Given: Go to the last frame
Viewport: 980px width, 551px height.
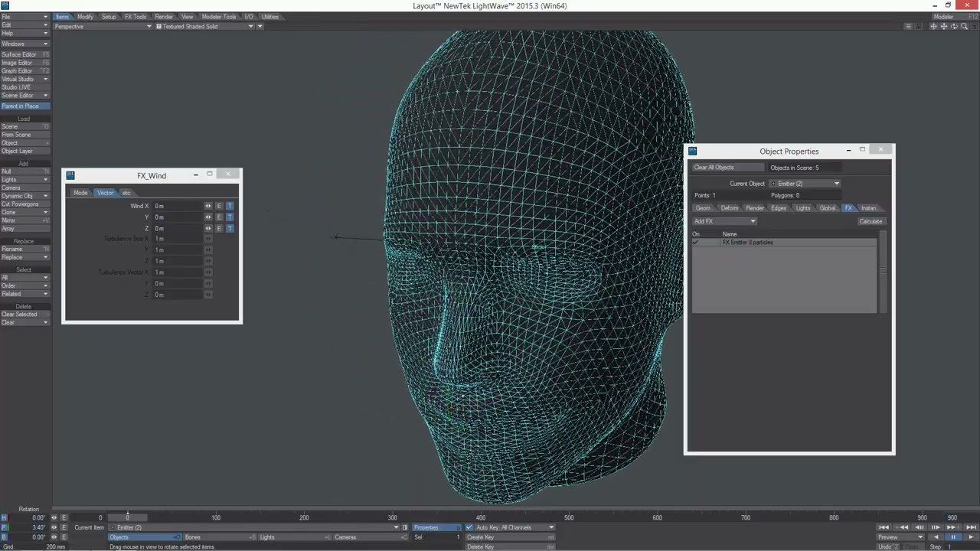Looking at the screenshot, I should 971,527.
